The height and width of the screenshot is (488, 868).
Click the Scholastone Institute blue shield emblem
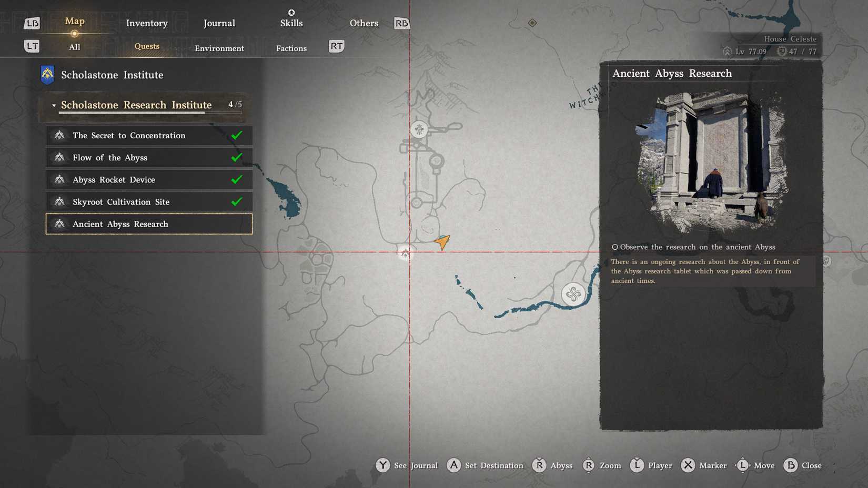pyautogui.click(x=47, y=75)
